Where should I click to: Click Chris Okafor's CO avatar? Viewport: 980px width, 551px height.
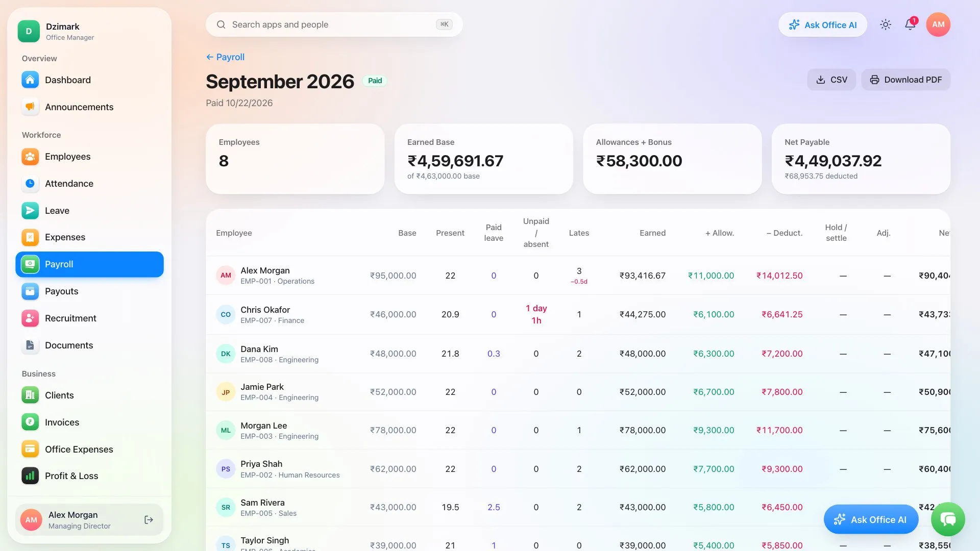pos(226,315)
